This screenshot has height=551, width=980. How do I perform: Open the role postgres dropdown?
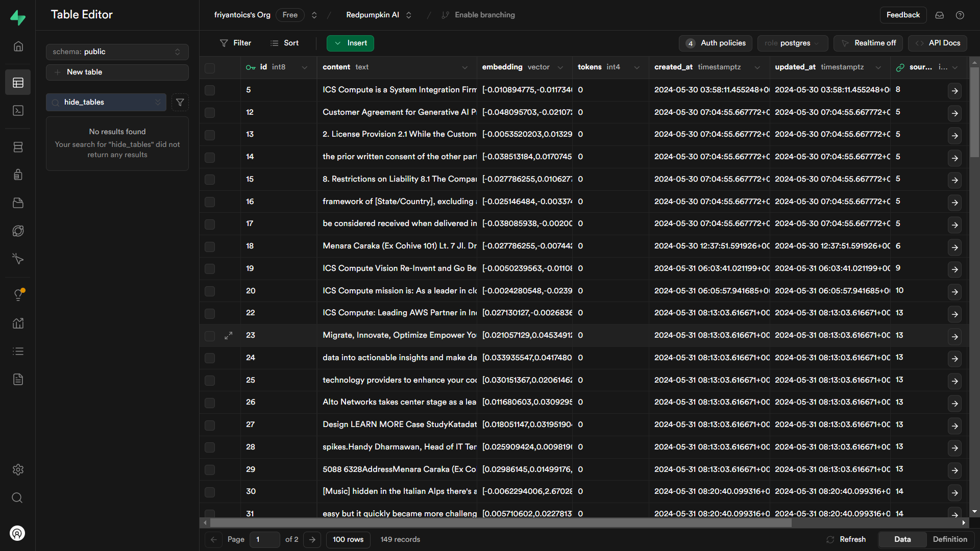click(x=792, y=43)
